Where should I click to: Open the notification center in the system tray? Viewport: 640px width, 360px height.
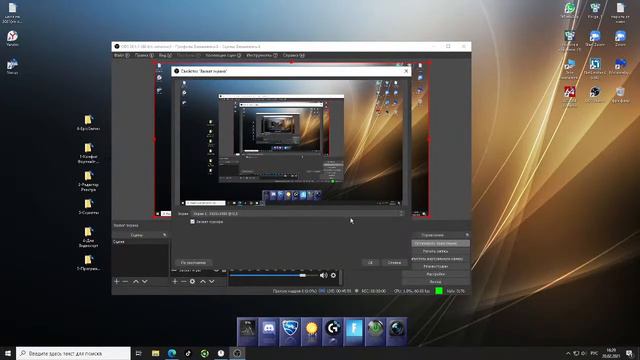pos(629,353)
